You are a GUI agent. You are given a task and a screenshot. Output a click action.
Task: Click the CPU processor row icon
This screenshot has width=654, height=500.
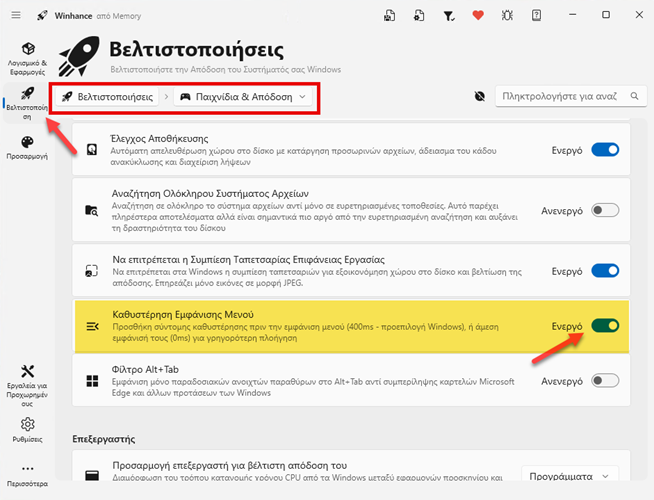(x=92, y=475)
